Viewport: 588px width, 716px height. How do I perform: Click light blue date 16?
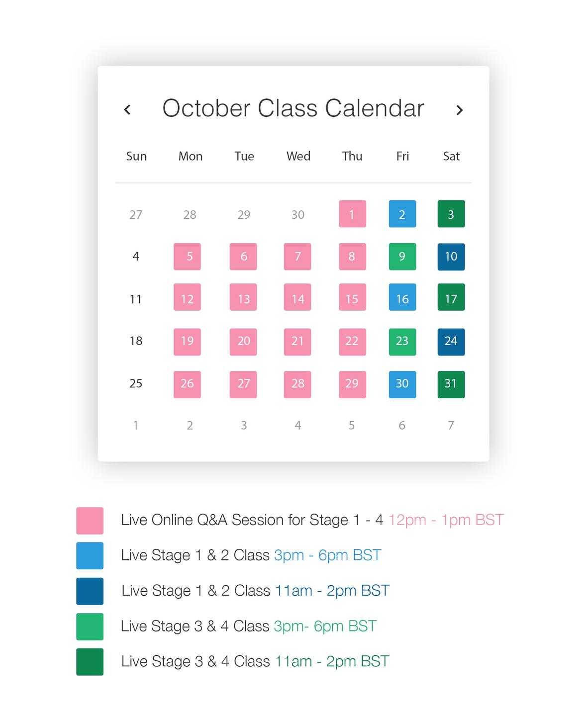click(402, 297)
